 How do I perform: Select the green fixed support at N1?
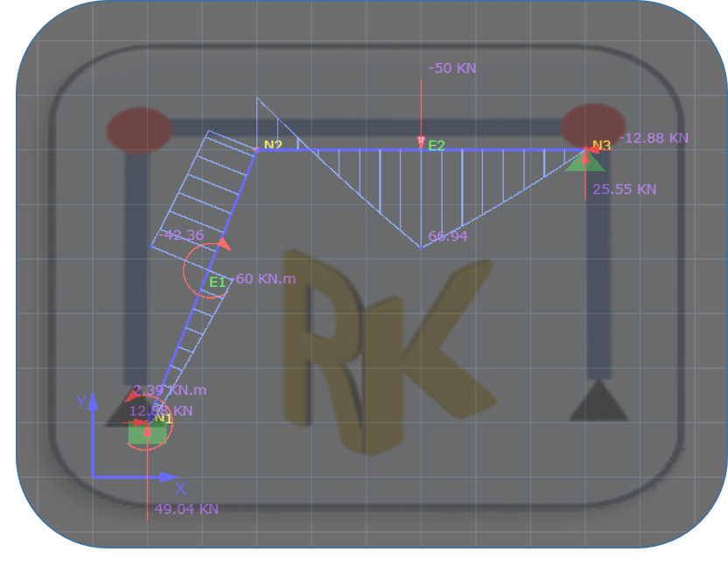pyautogui.click(x=139, y=432)
